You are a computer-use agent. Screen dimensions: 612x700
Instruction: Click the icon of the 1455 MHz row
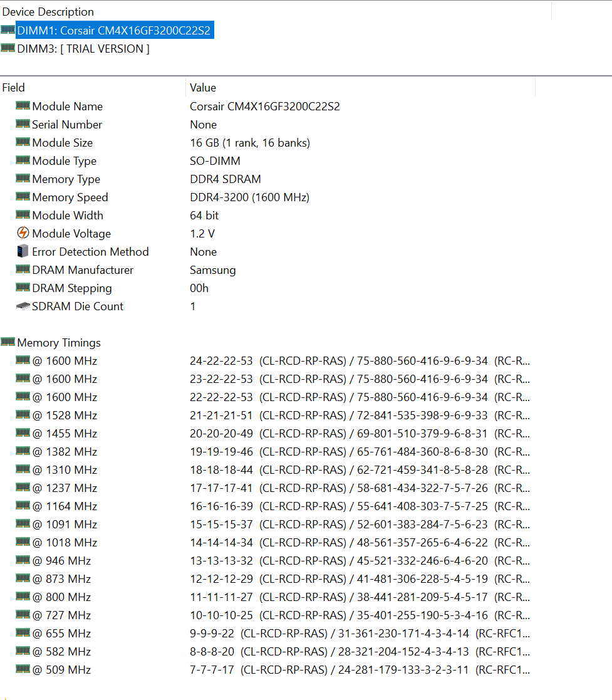pyautogui.click(x=23, y=432)
